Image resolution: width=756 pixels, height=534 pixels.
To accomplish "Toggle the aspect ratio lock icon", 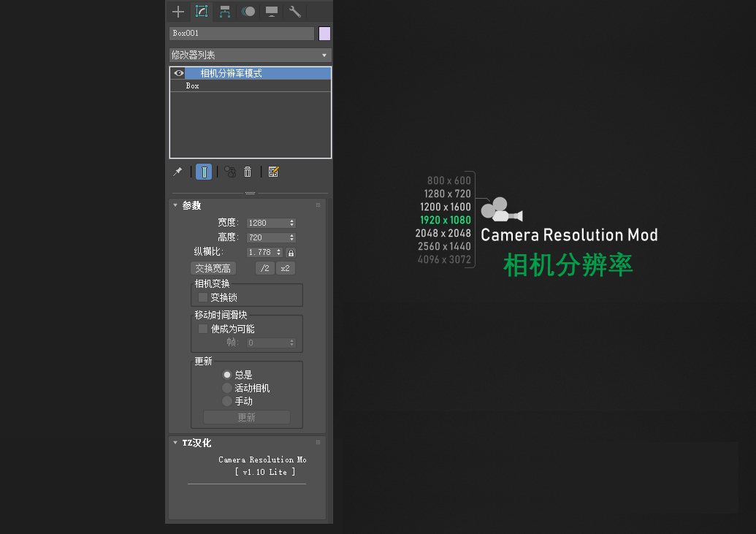I will [291, 252].
